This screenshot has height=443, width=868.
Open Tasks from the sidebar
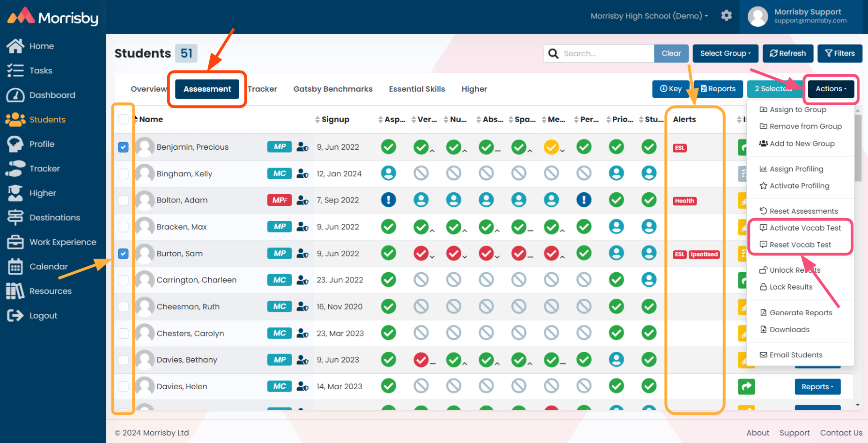(29, 71)
